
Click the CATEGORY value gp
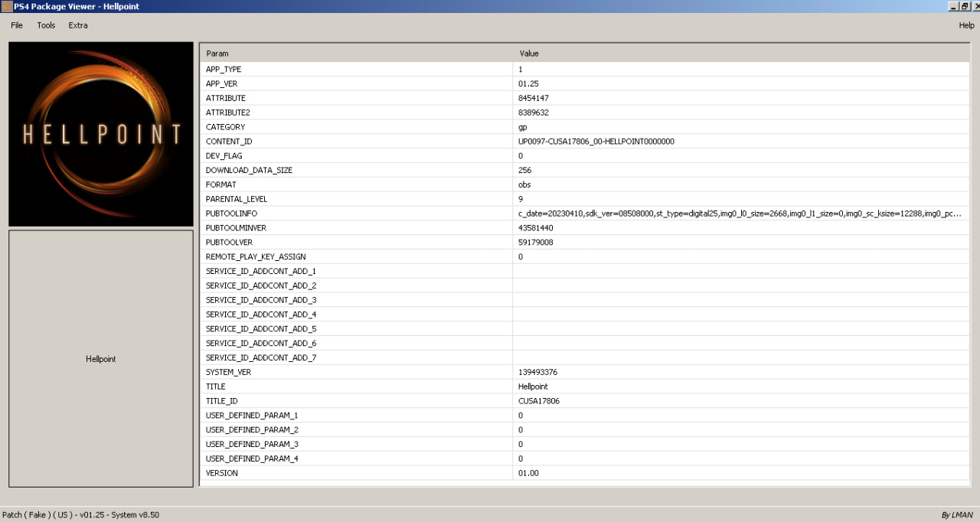click(522, 127)
